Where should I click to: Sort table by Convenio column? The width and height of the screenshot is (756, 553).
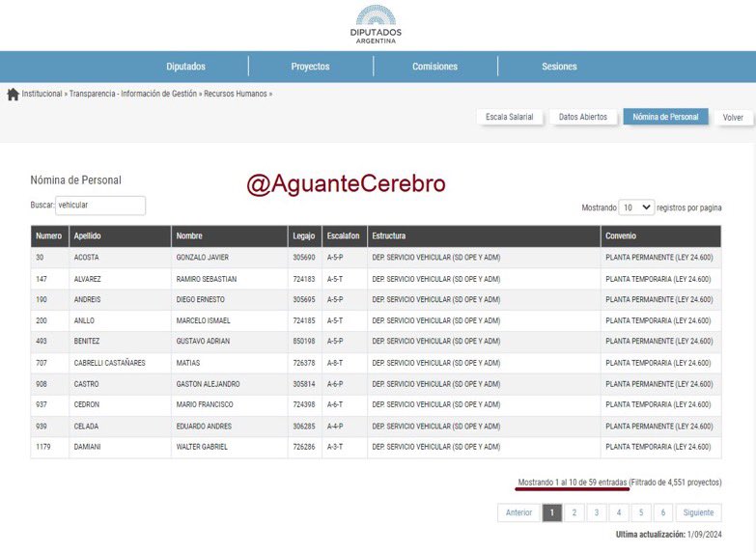coord(661,235)
